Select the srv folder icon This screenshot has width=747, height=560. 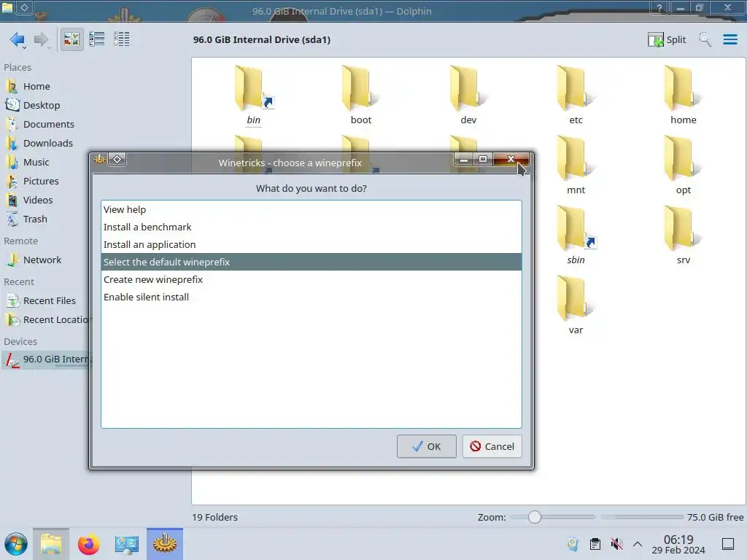pyautogui.click(x=683, y=229)
